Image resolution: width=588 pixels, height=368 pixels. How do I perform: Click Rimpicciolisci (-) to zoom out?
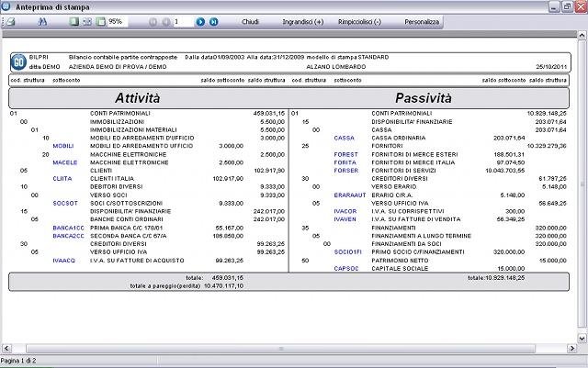[x=359, y=22]
